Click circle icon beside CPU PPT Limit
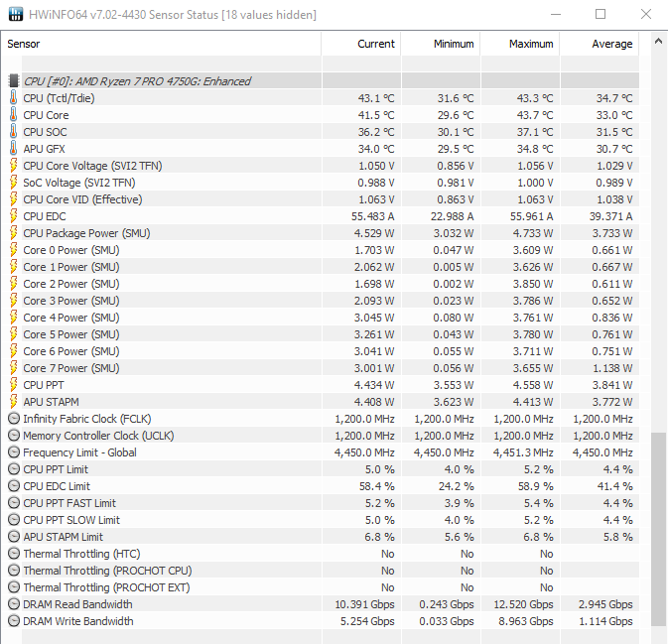Image resolution: width=668 pixels, height=644 pixels. 14,469
